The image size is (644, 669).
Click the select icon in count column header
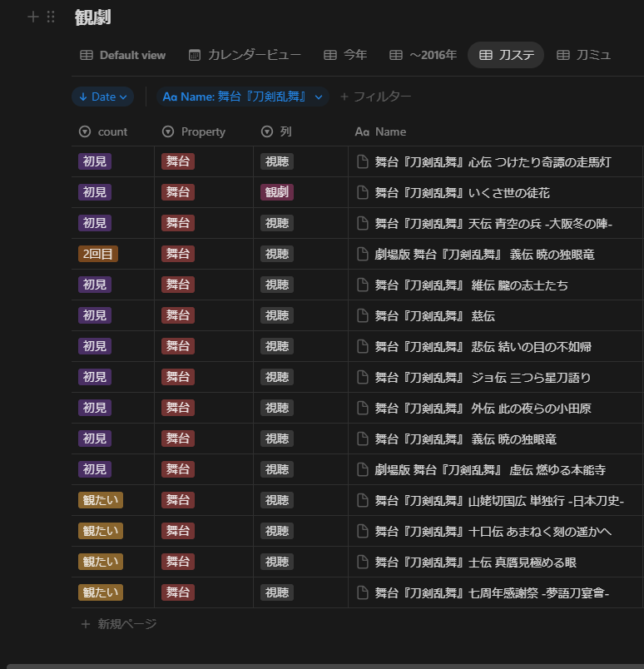(84, 131)
